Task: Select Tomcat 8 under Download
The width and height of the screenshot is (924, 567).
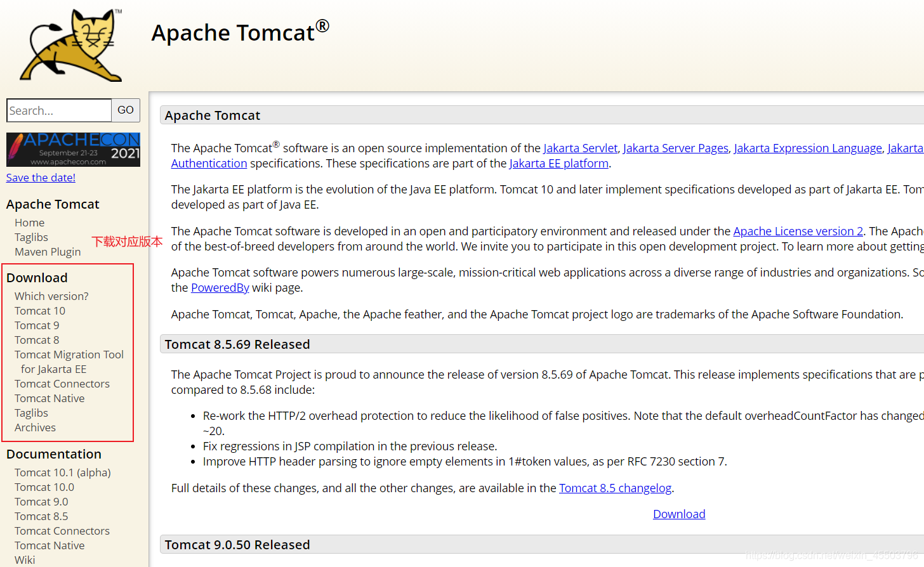Action: [37, 340]
